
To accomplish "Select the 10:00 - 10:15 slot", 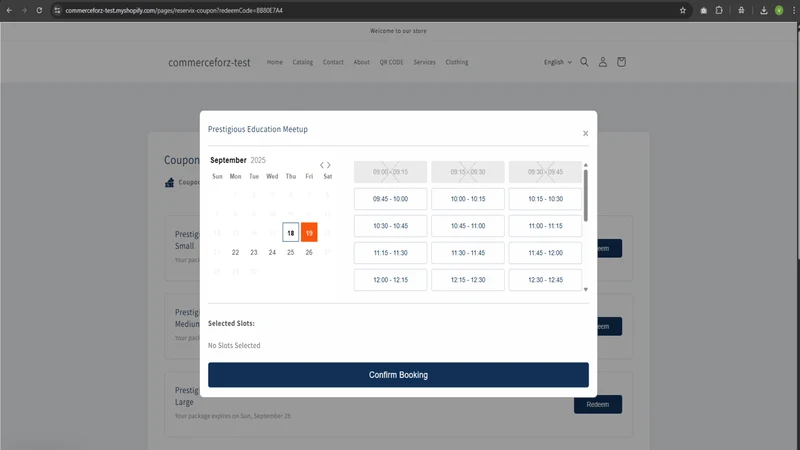I will [468, 199].
